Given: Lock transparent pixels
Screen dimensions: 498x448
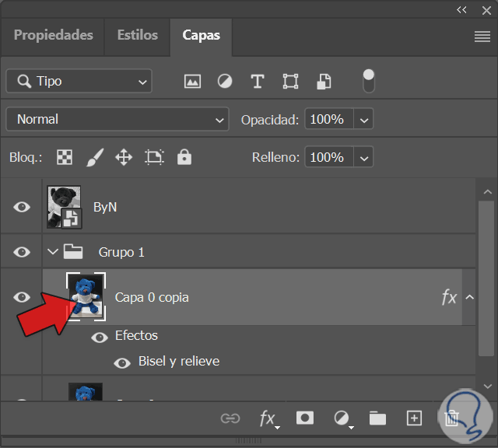Looking at the screenshot, I should tap(65, 157).
